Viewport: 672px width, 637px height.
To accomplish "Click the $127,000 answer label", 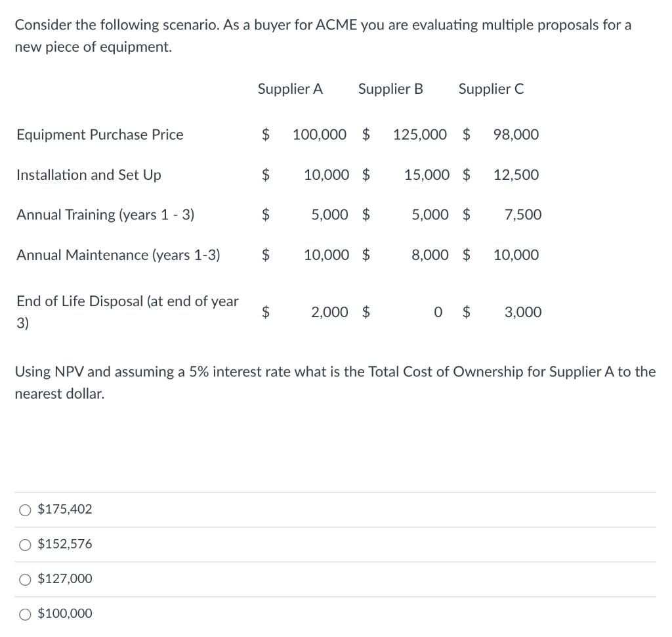I will point(64,579).
